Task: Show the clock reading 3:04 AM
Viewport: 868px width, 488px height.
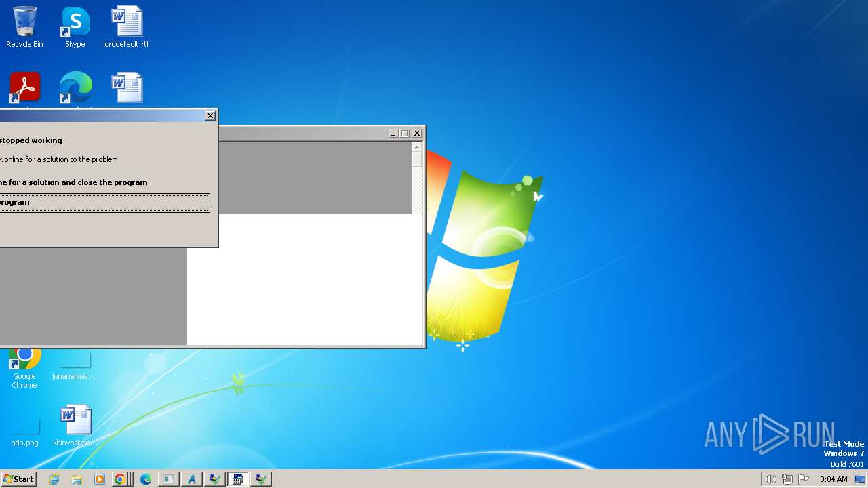Action: point(833,479)
